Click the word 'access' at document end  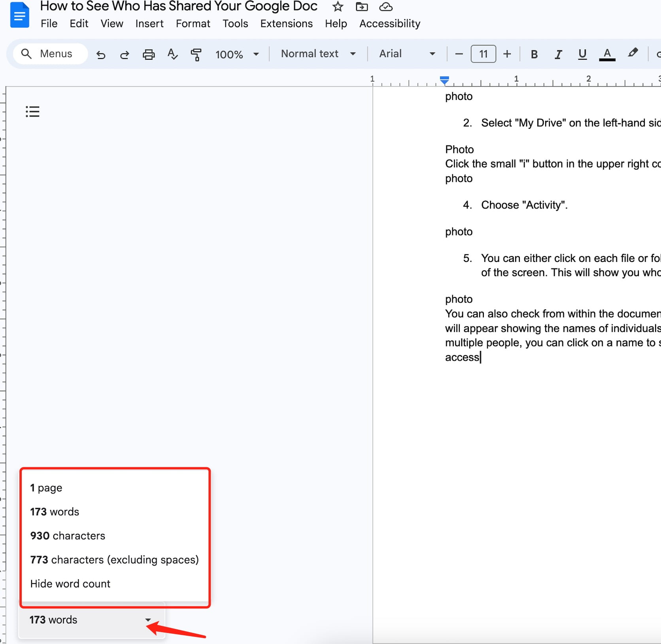point(462,357)
